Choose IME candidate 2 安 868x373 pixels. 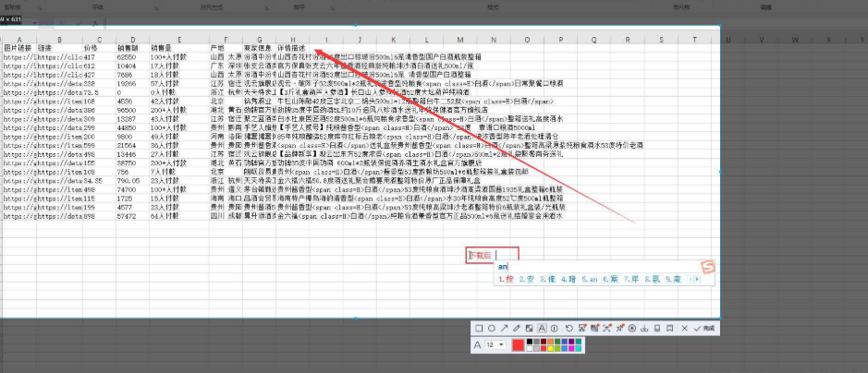click(x=527, y=280)
